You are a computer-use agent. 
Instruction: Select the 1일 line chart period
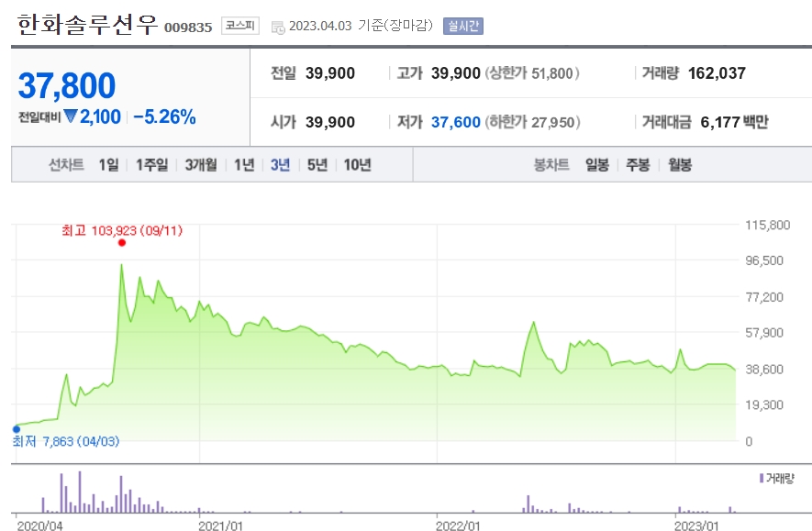pyautogui.click(x=109, y=164)
